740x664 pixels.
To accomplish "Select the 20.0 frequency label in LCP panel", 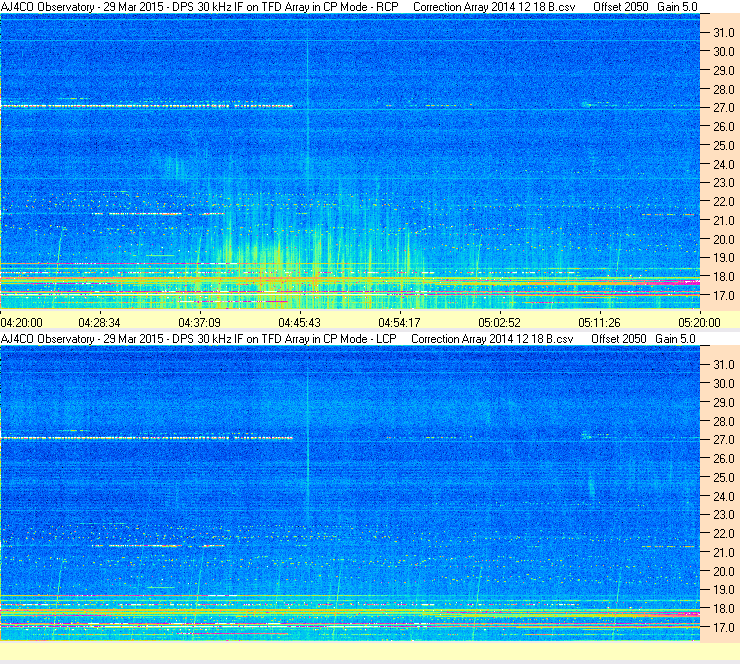I will point(723,572).
